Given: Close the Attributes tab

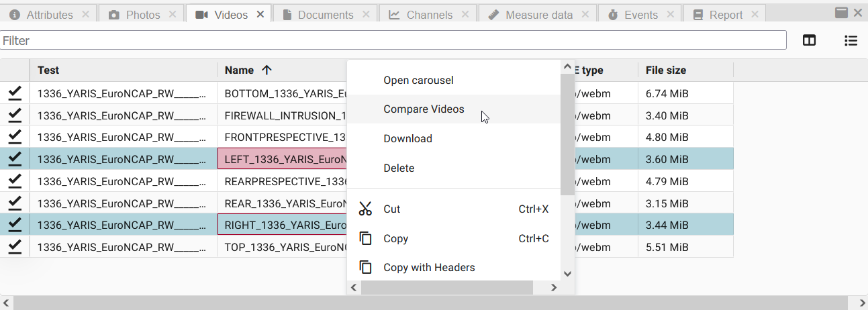Looking at the screenshot, I should point(85,14).
